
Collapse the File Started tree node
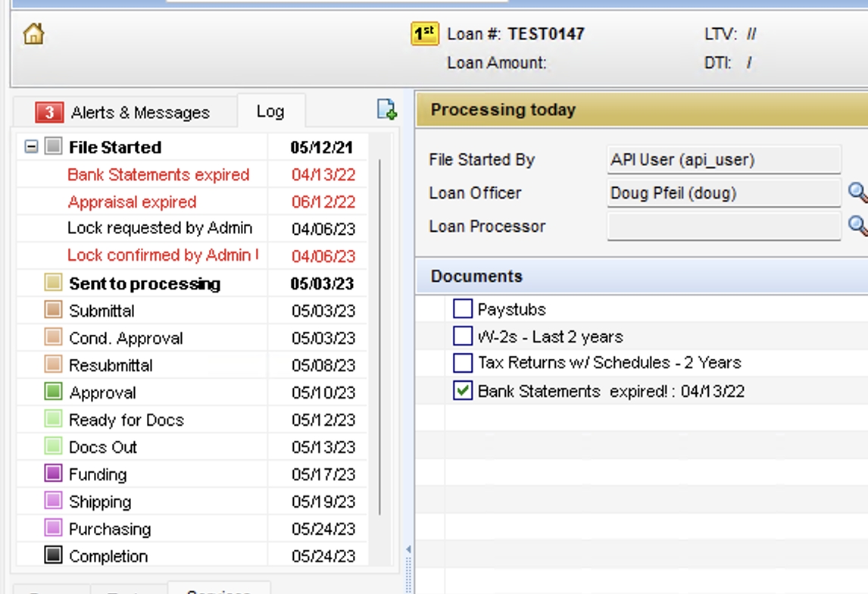(x=31, y=147)
